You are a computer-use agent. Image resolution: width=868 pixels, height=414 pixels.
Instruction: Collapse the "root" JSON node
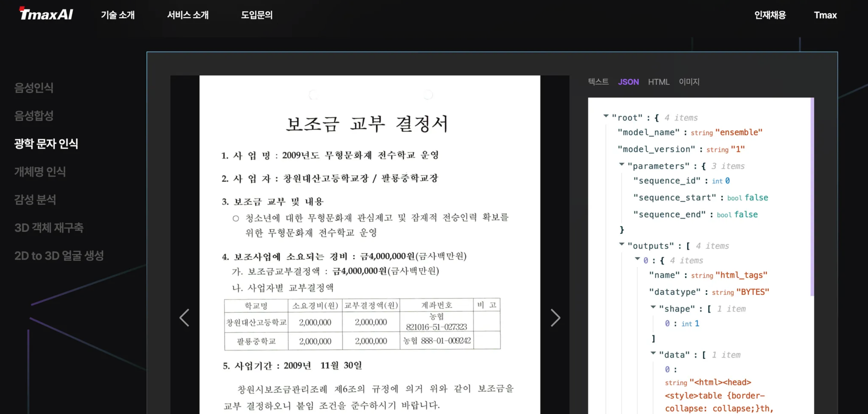[x=606, y=116]
